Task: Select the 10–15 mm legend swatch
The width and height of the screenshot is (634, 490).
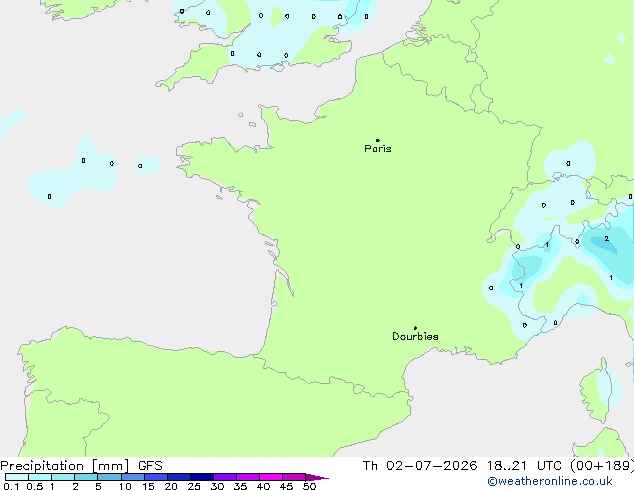Action: [x=133, y=477]
